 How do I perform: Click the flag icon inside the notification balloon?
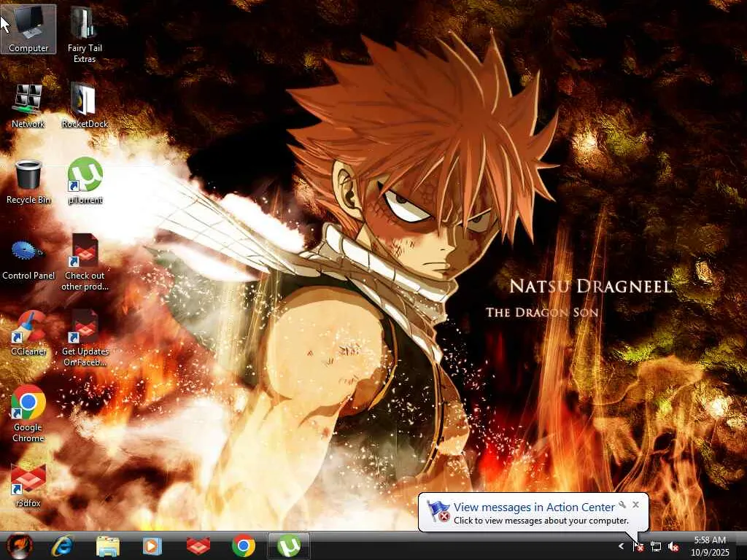(x=438, y=511)
